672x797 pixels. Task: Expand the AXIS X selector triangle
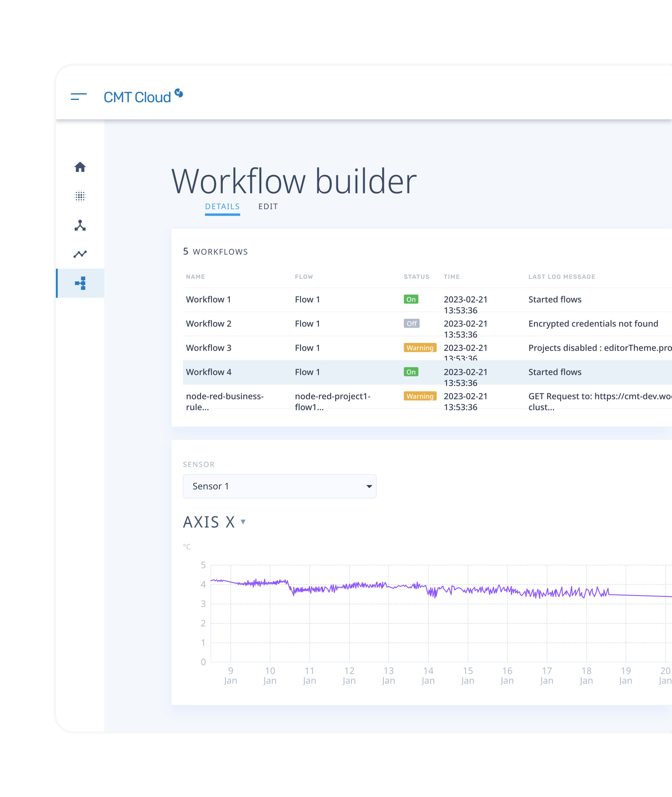click(x=243, y=522)
